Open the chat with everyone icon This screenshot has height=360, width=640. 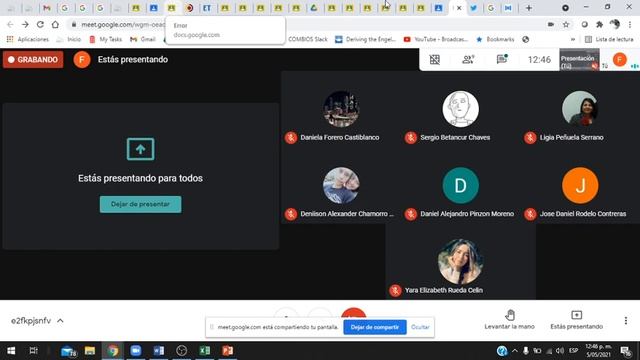[502, 59]
